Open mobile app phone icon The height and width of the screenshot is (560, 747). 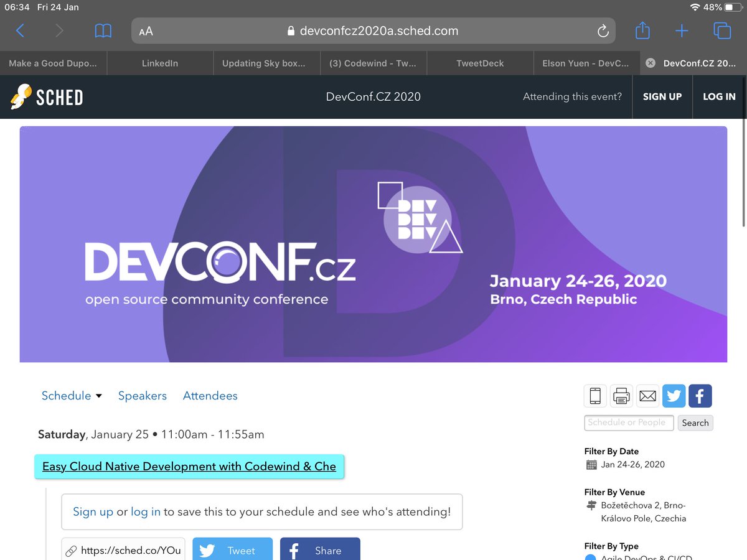coord(595,396)
